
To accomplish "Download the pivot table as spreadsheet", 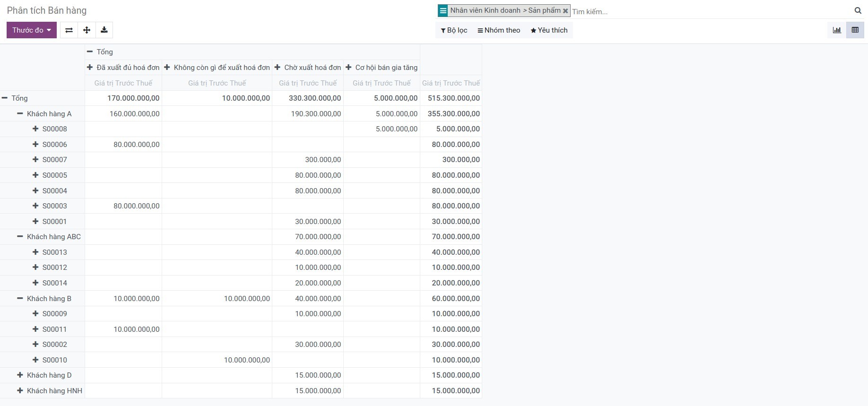I will tap(104, 30).
